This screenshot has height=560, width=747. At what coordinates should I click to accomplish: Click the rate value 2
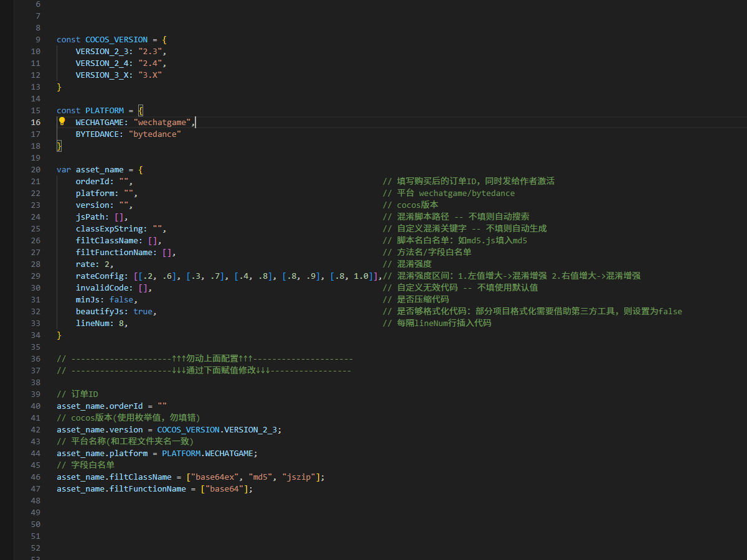coord(107,264)
